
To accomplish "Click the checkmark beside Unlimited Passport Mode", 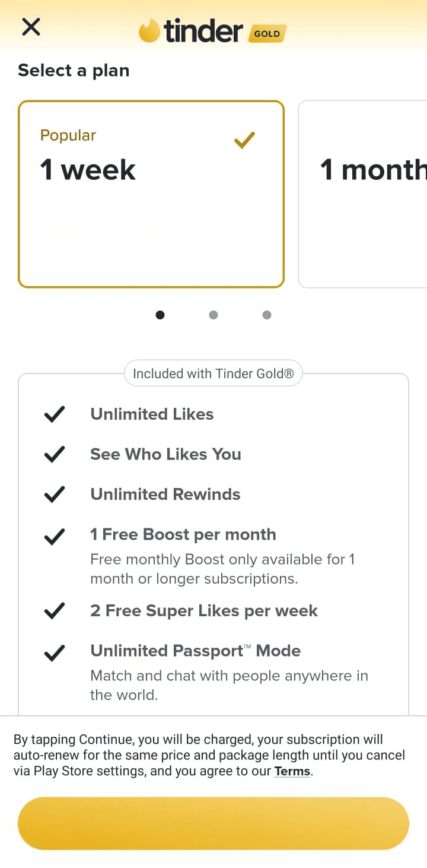I will coord(54,652).
